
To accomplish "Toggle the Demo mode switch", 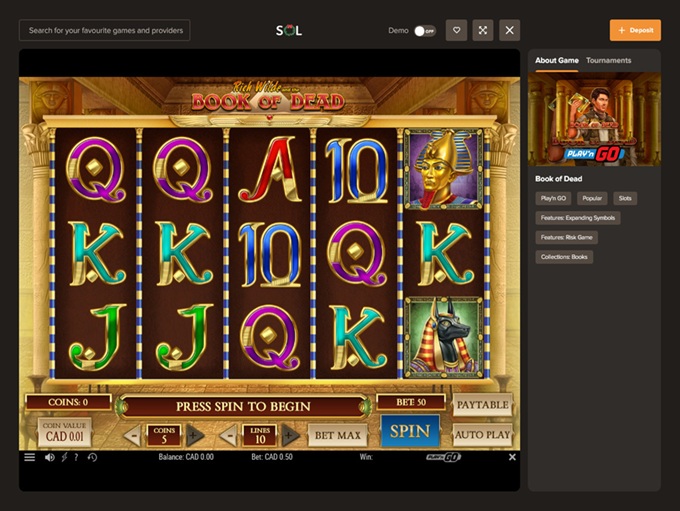I will pyautogui.click(x=425, y=31).
